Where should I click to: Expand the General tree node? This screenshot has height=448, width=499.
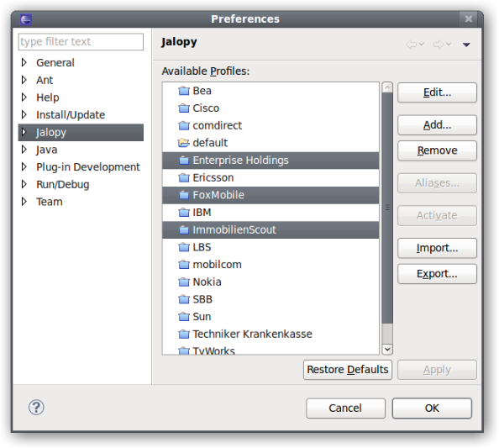(24, 62)
